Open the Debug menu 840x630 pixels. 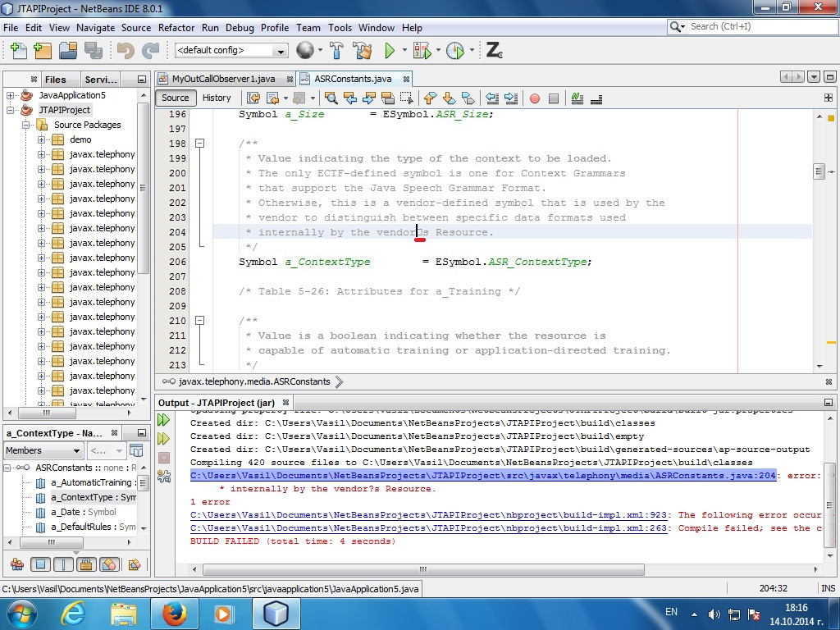click(240, 28)
